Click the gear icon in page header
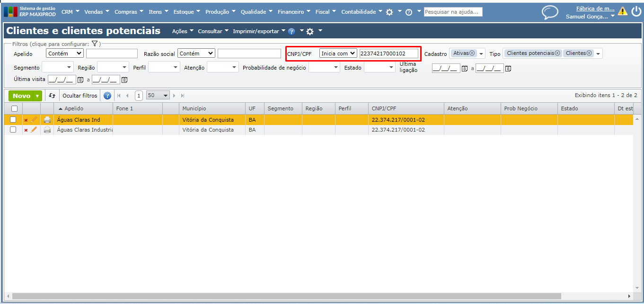644x304 pixels. [310, 32]
